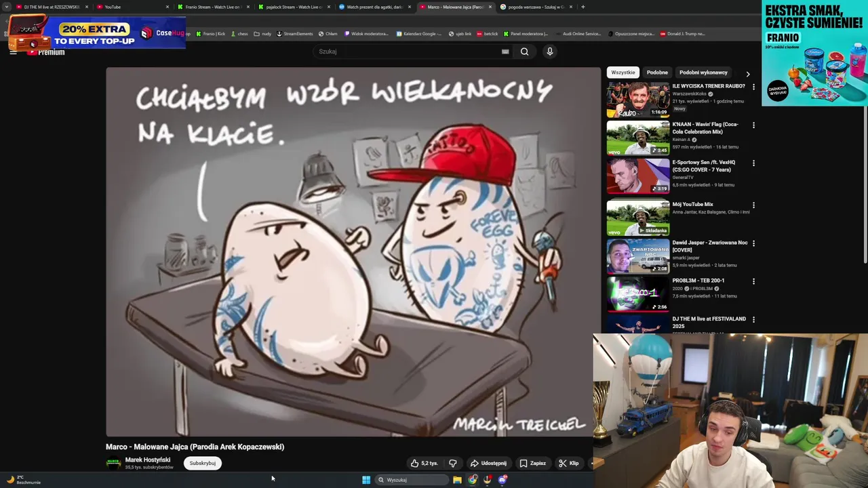The width and height of the screenshot is (868, 488).
Task: Open Chrome icon in the taskbar
Action: coord(473,480)
